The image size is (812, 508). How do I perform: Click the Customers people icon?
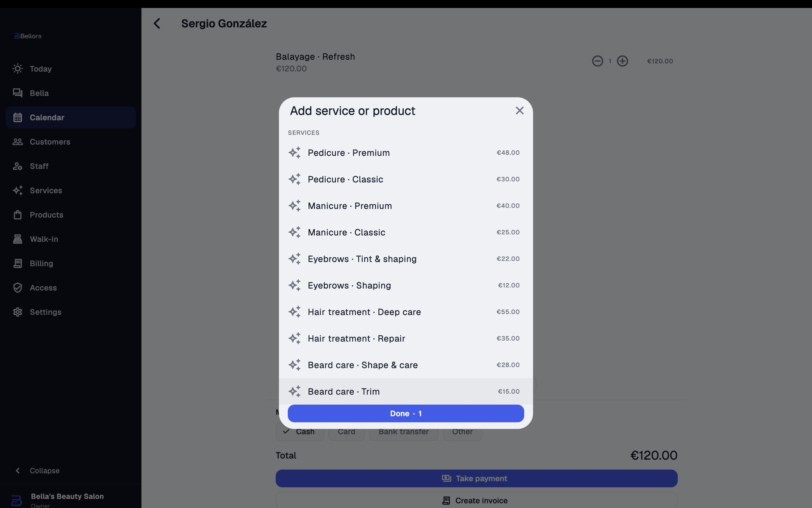pyautogui.click(x=17, y=142)
